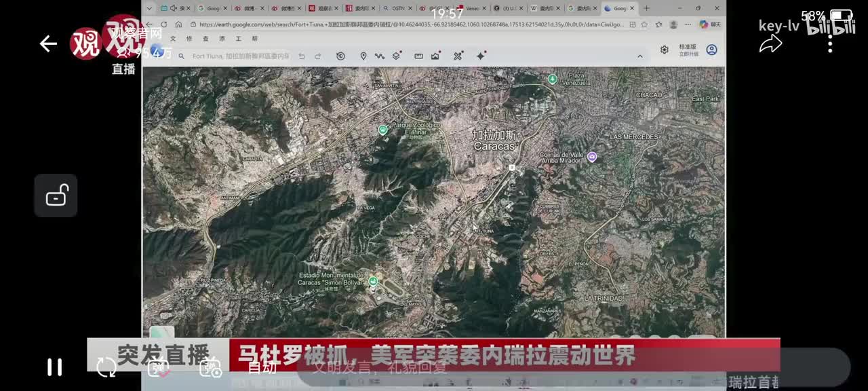
Task: Tap the back arrow of the video player
Action: point(48,44)
